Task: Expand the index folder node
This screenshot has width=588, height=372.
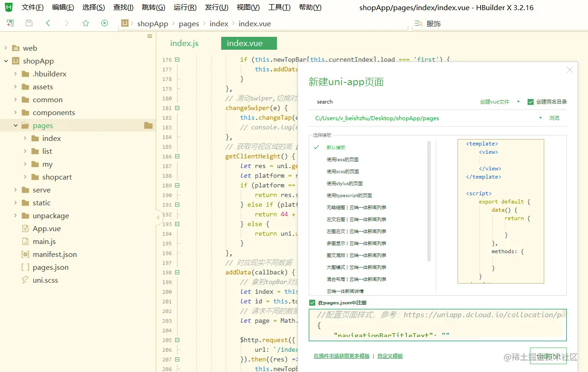Action: click(x=25, y=138)
